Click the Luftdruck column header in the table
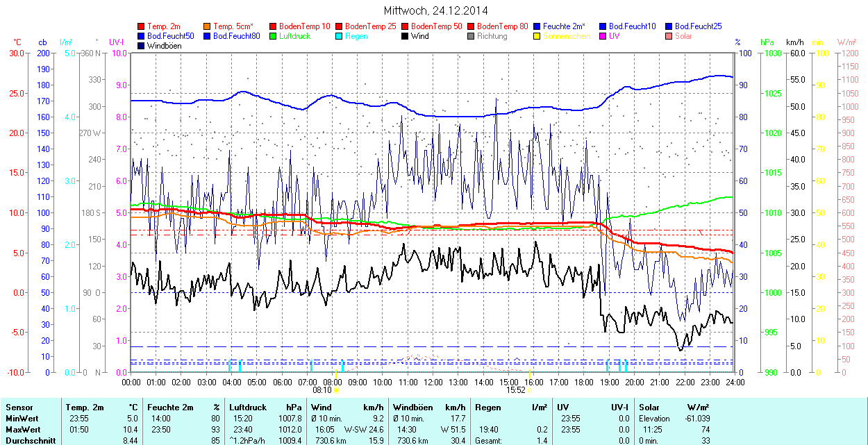The height and width of the screenshot is (445, 868). point(248,408)
